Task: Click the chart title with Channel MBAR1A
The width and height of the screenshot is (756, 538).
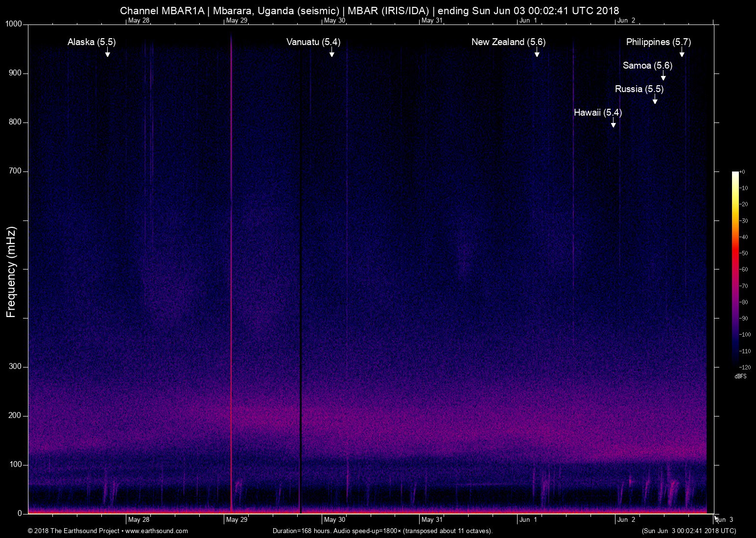Action: (x=369, y=10)
